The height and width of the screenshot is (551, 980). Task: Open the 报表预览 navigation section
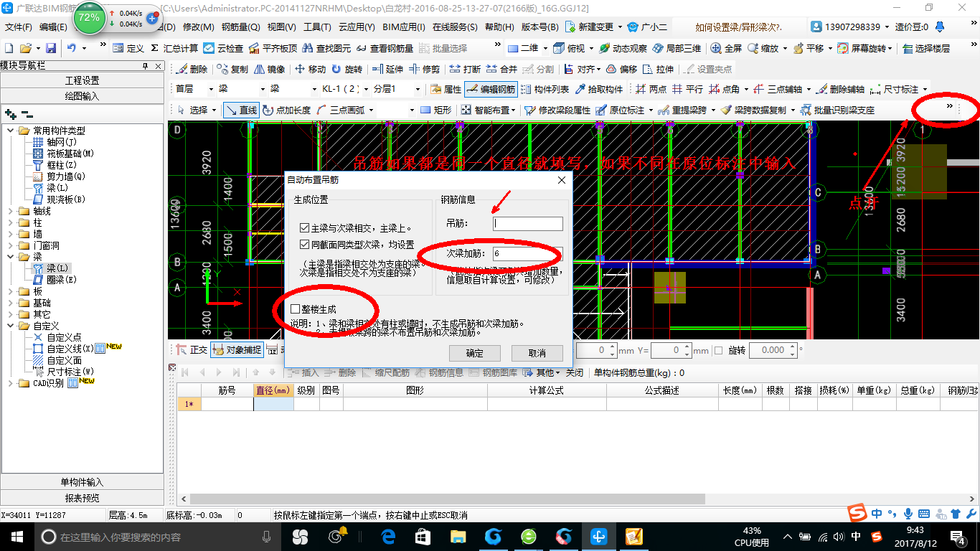(82, 498)
